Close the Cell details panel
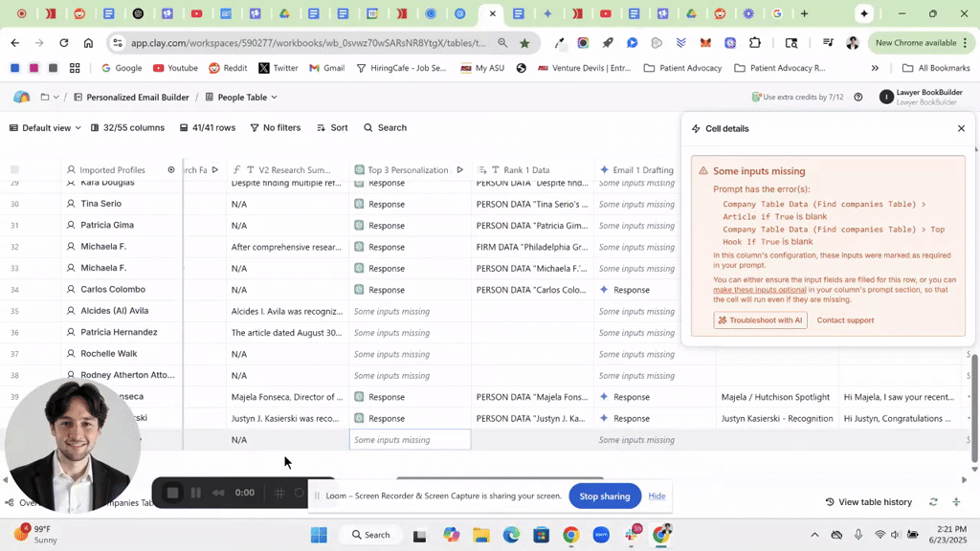980x551 pixels. point(961,128)
